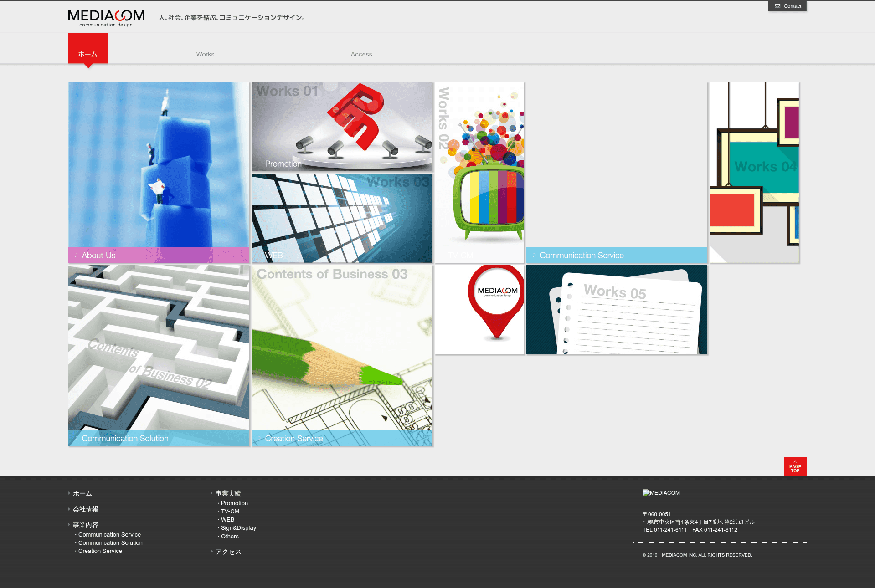Click footer link ホーム
Image resolution: width=875 pixels, height=588 pixels.
[82, 494]
